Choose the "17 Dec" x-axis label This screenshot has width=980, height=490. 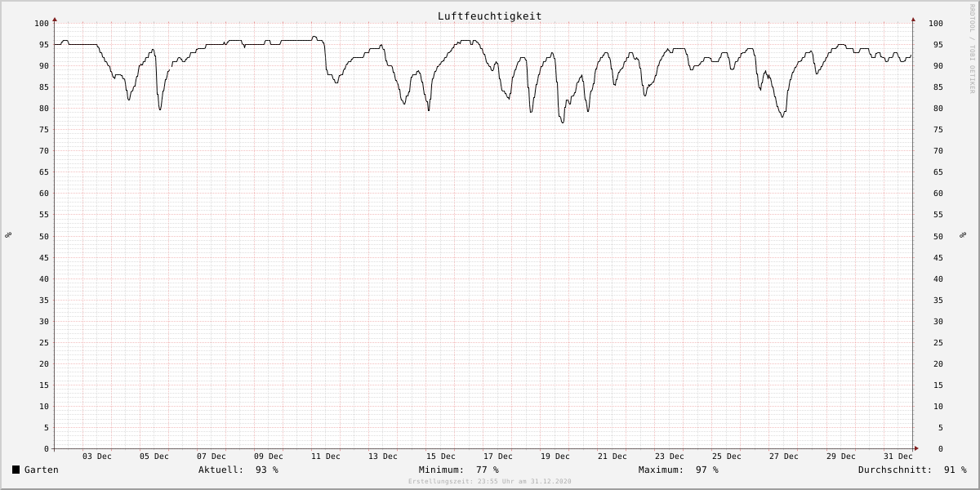(498, 457)
